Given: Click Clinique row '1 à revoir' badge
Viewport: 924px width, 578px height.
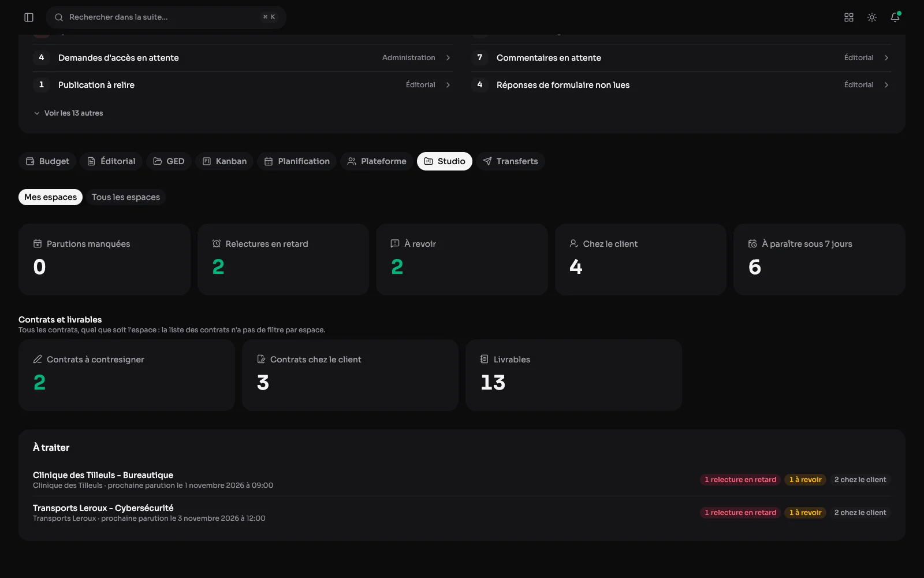Looking at the screenshot, I should [805, 480].
